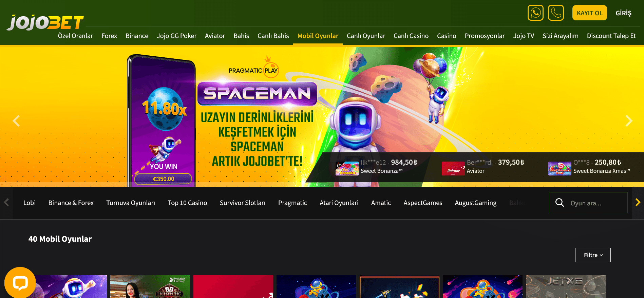Open the WhatsApp contact icon
Viewport: 644px width, 298px height.
point(535,13)
